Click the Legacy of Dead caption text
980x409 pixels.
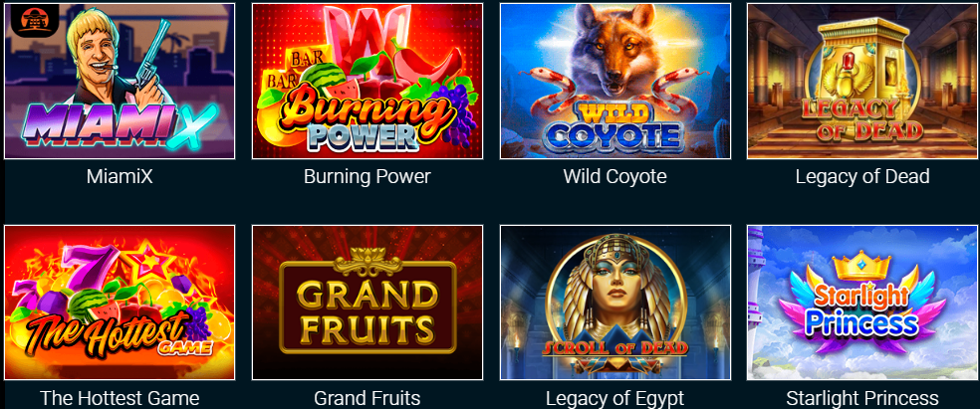(862, 177)
